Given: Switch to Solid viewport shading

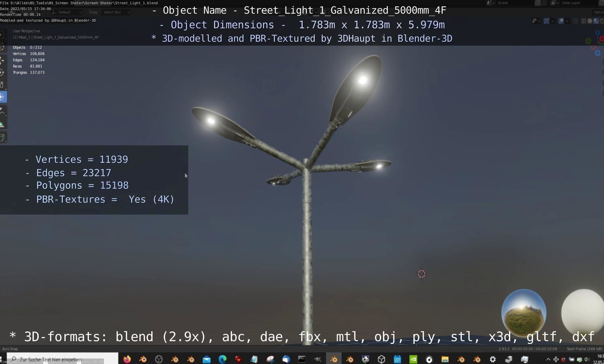Looking at the screenshot, I should (x=590, y=21).
